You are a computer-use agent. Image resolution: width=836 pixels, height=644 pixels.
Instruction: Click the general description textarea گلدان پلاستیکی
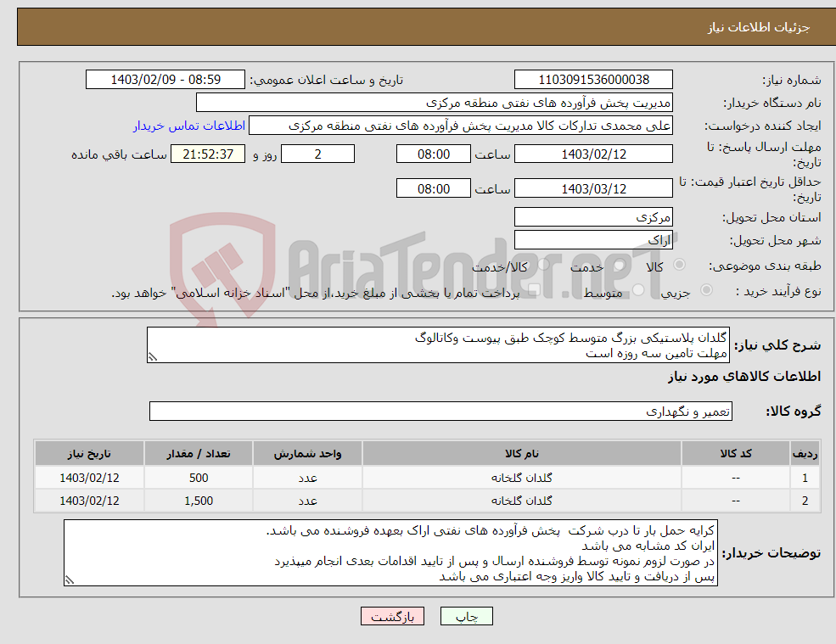point(438,345)
